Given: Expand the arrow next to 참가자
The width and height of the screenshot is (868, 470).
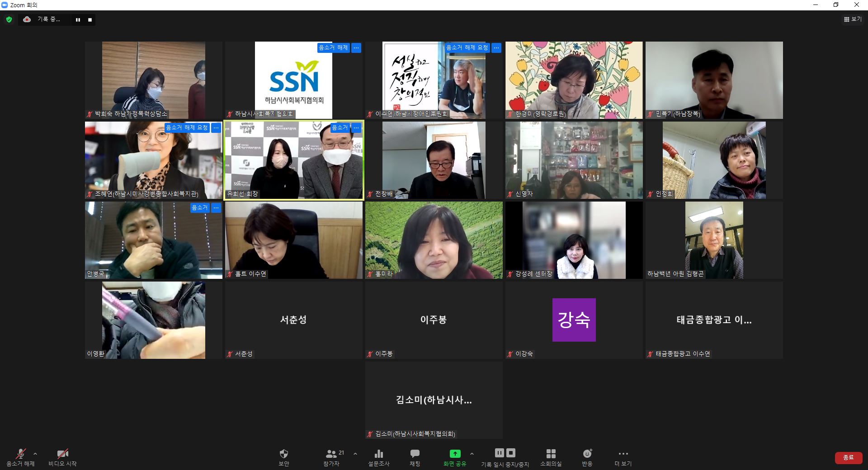Looking at the screenshot, I should click(x=355, y=454).
